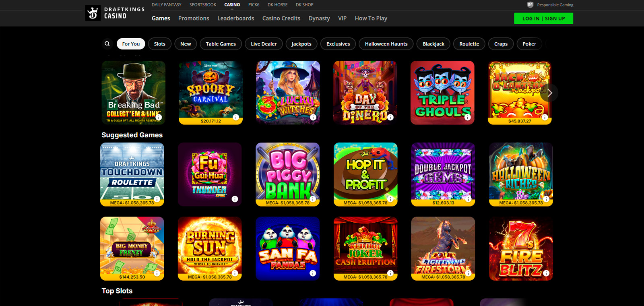644x306 pixels.
Task: Go to the Sportsbook site
Action: pyautogui.click(x=203, y=5)
